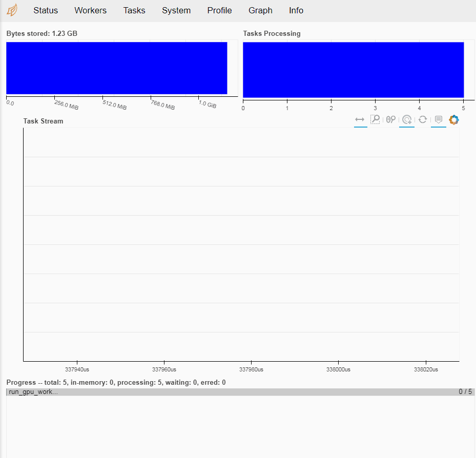
Task: Activate the box zoom tool
Action: click(375, 119)
